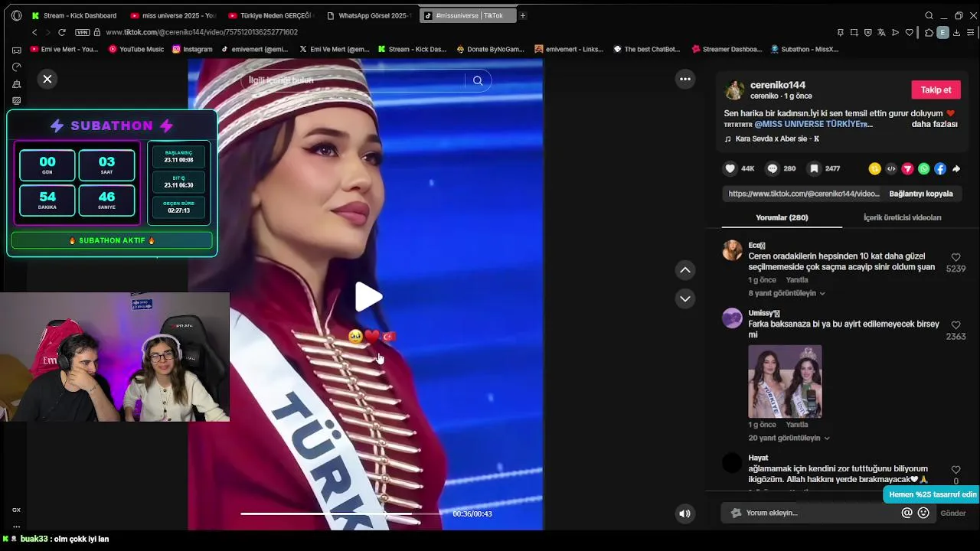Open a new browser tab with plus

[x=523, y=15]
